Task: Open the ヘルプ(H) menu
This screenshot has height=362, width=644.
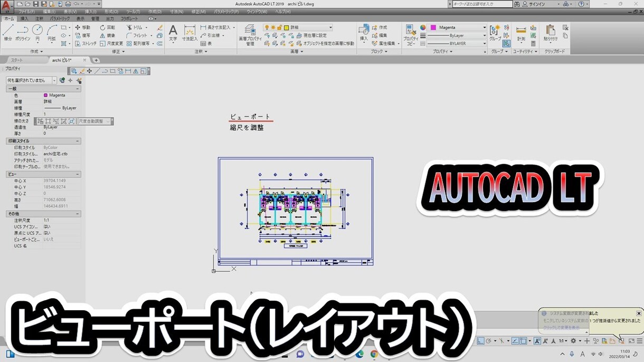Action: pos(283,11)
